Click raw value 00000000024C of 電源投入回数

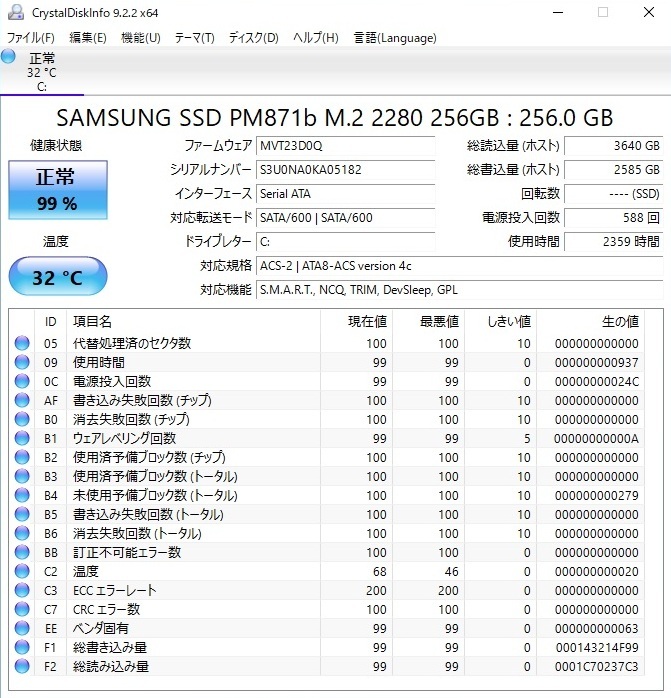click(597, 381)
